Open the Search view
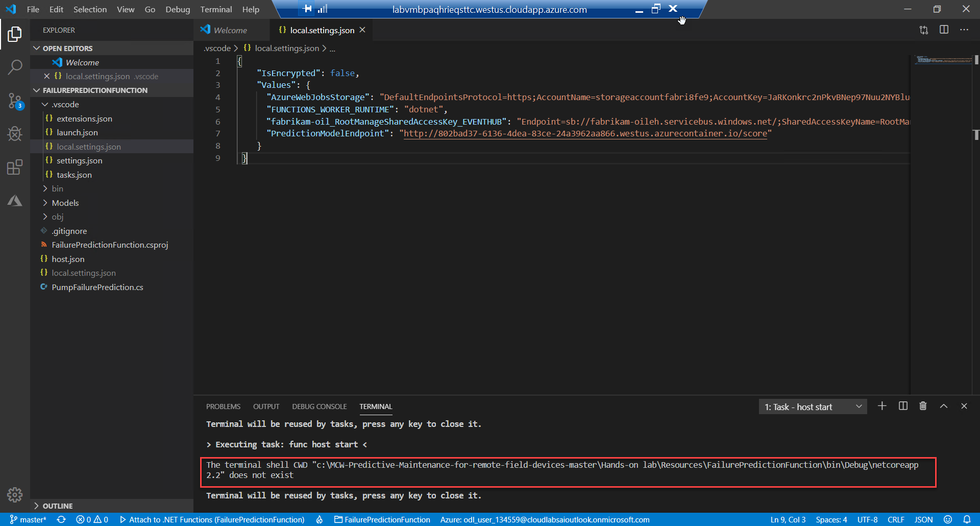980x526 pixels. (15, 67)
